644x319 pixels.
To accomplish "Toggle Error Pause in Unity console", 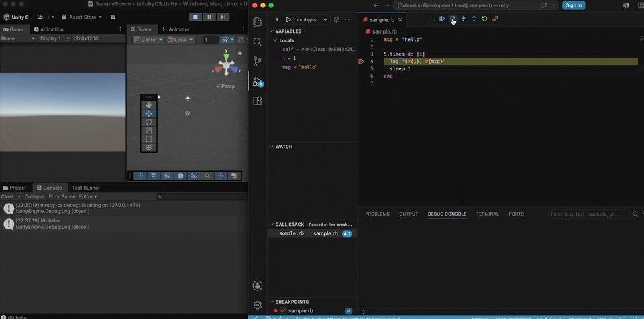I will [x=62, y=196].
